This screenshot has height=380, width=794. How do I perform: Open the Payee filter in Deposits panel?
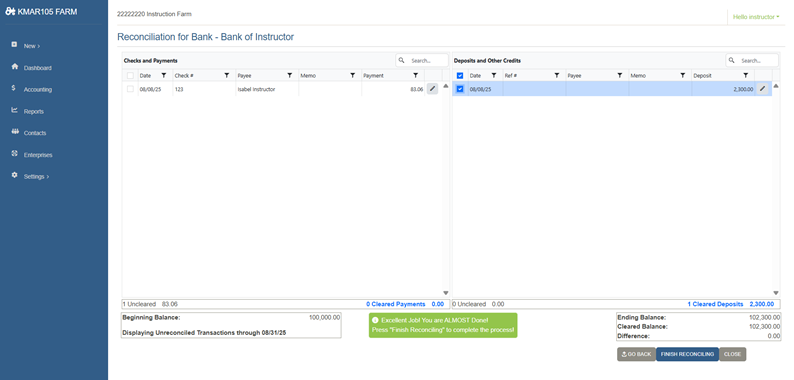[619, 75]
